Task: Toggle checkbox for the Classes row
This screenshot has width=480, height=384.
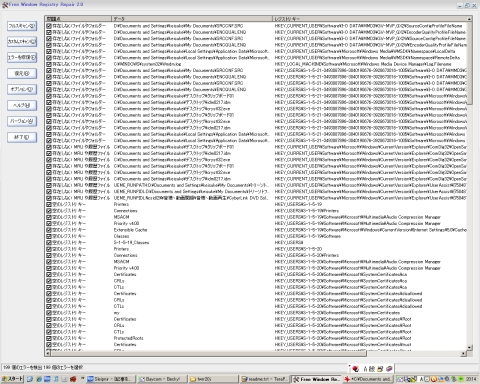Action: [x=49, y=236]
